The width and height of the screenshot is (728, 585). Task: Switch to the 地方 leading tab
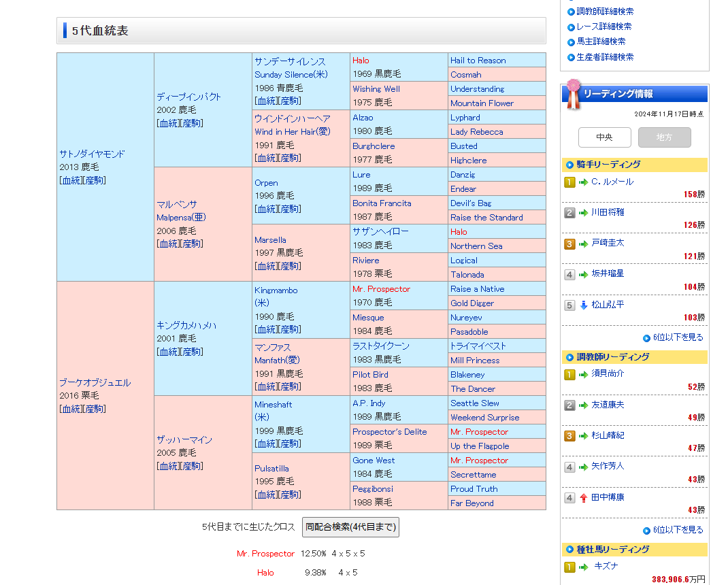[664, 137]
